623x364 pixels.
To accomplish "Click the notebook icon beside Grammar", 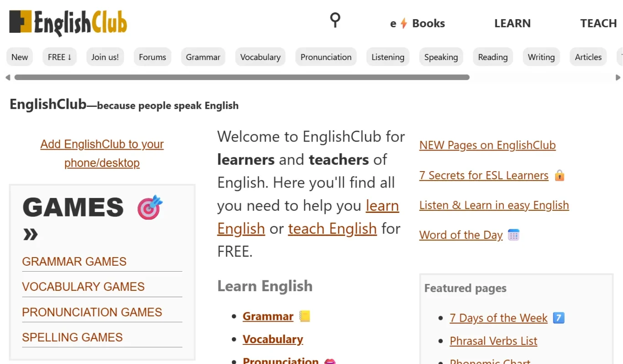I will [305, 315].
